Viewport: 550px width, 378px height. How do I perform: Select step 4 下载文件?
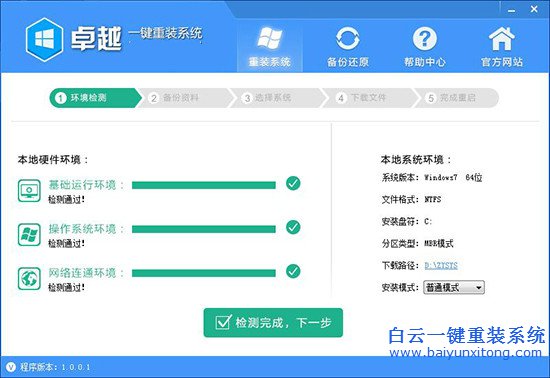[369, 97]
